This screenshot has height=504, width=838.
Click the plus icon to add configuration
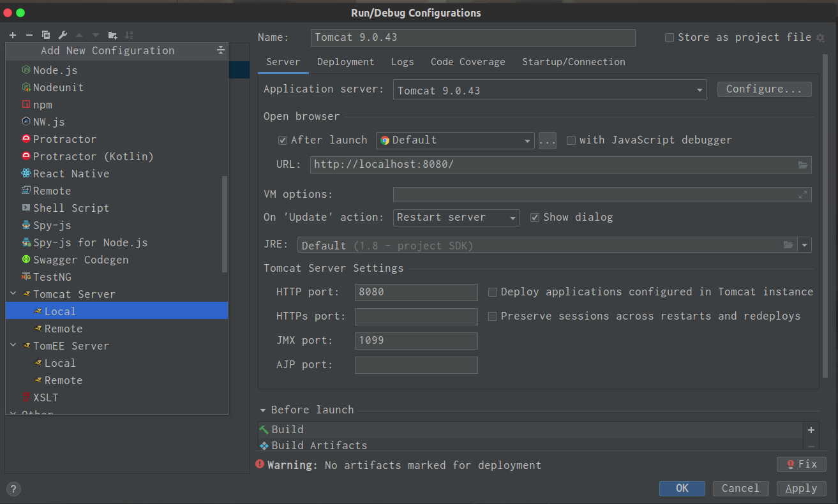click(x=12, y=35)
